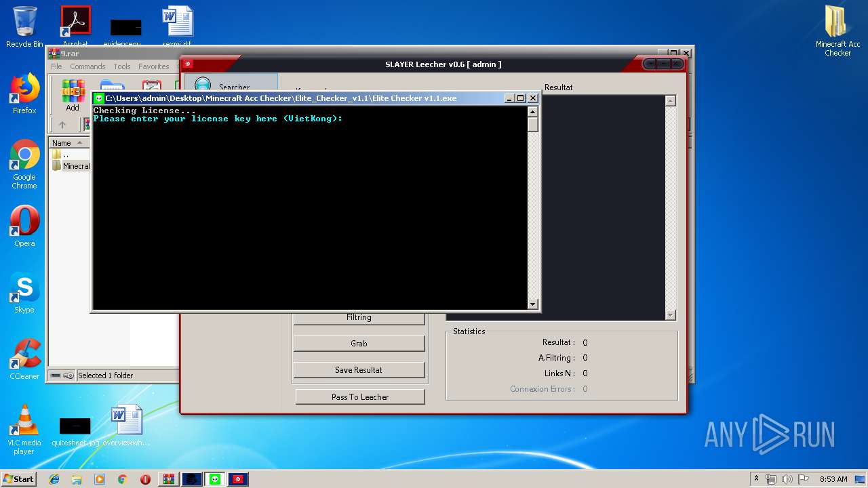868x488 pixels.
Task: Minimize the Elite Checker console window
Action: [509, 98]
